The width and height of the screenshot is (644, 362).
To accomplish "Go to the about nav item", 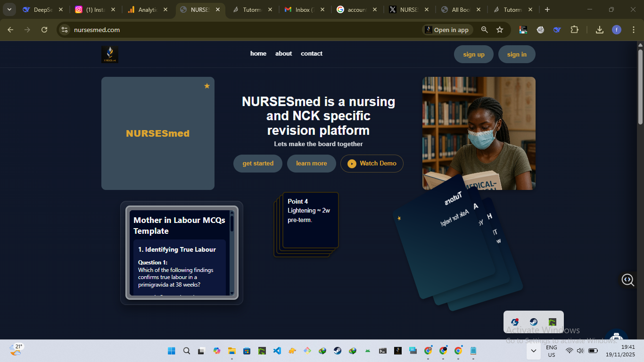I will coord(283,54).
